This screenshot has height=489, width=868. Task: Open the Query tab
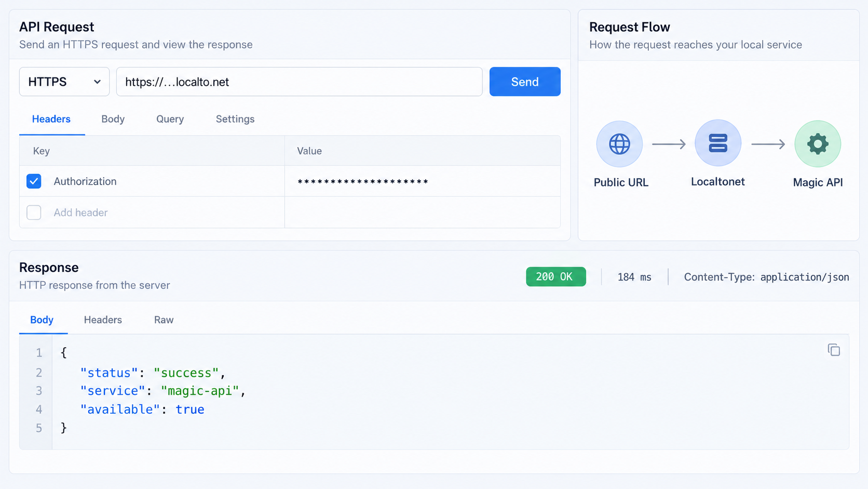tap(170, 119)
